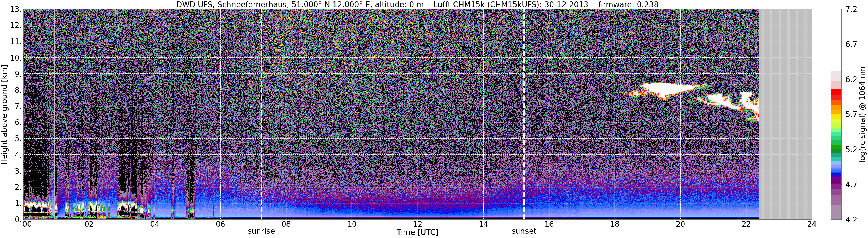Click the gray missing-data block after 22 UTC
The height and width of the screenshot is (238, 868).
pos(785,114)
